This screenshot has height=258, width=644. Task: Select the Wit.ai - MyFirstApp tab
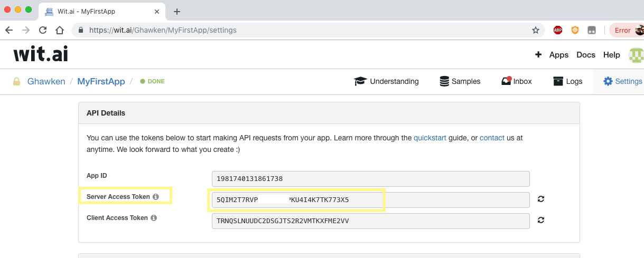pyautogui.click(x=103, y=11)
